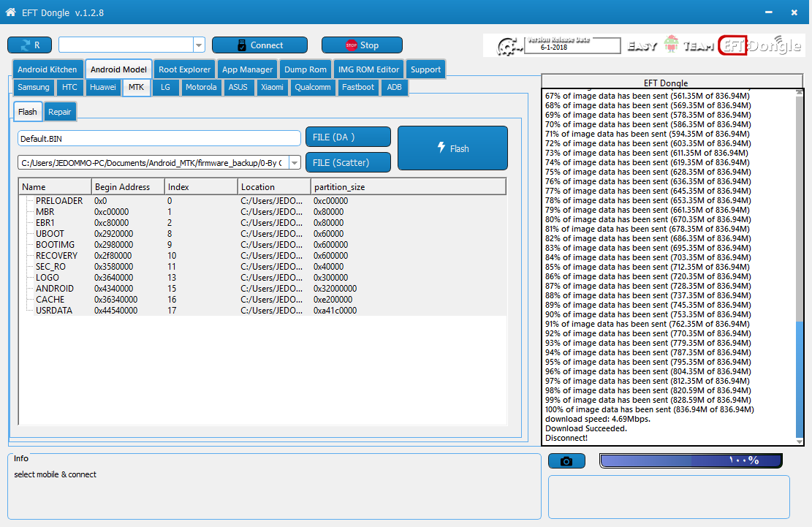Select the HTC brand tab
The height and width of the screenshot is (527, 812).
[69, 87]
